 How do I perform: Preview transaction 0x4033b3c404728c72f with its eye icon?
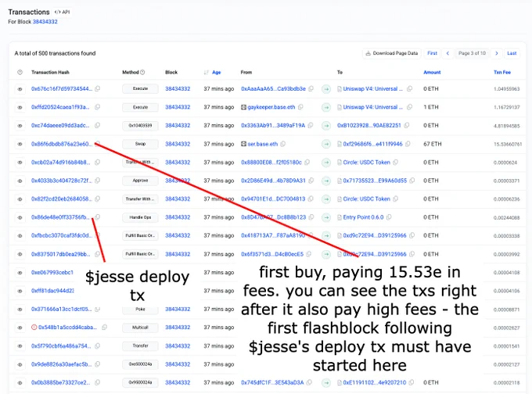(x=20, y=181)
